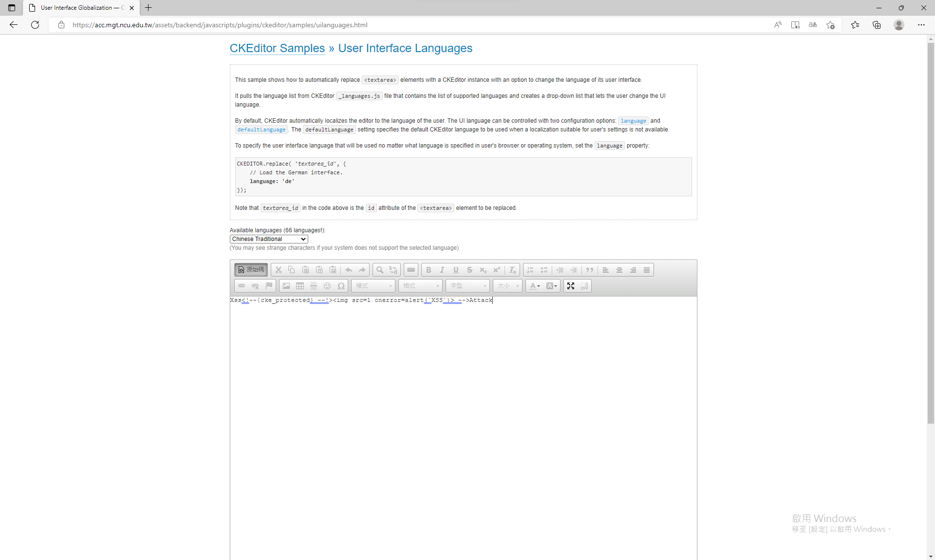The width and height of the screenshot is (935, 560).
Task: Open the browser Favorites list
Action: pos(855,25)
